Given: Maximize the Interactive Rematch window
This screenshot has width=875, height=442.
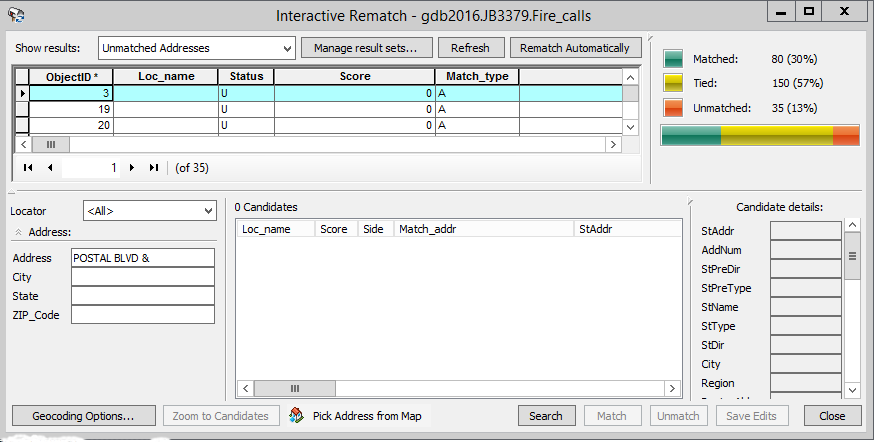Looking at the screenshot, I should point(808,12).
